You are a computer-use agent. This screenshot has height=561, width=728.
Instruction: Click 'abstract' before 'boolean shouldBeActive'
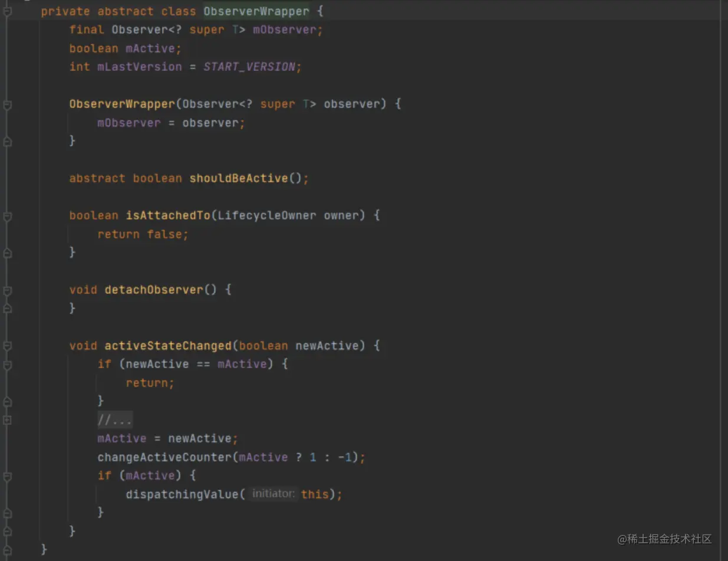tap(97, 178)
